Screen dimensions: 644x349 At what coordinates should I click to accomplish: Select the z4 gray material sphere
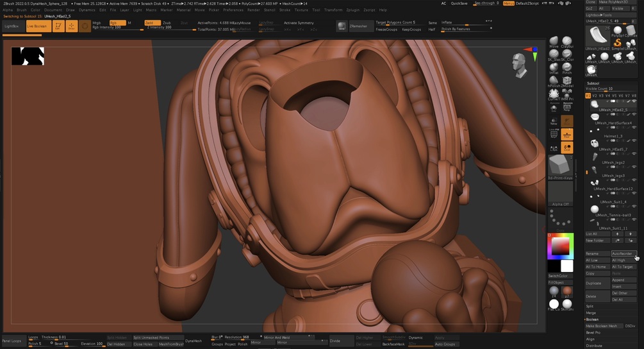click(x=554, y=291)
